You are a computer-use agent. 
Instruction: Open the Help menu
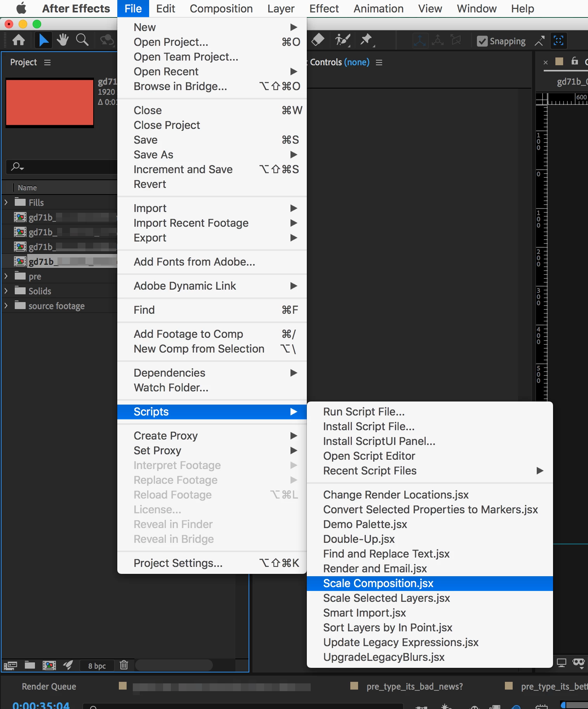click(522, 9)
